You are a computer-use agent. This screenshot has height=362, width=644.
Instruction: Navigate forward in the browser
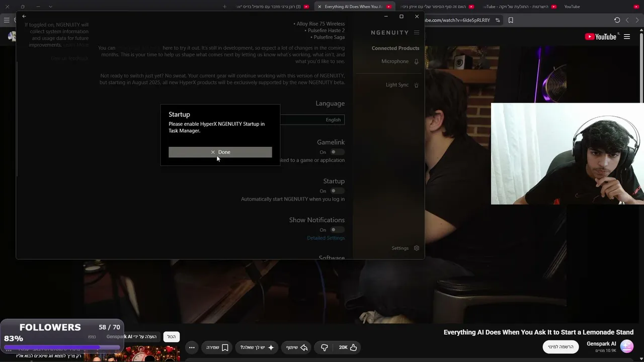627,20
